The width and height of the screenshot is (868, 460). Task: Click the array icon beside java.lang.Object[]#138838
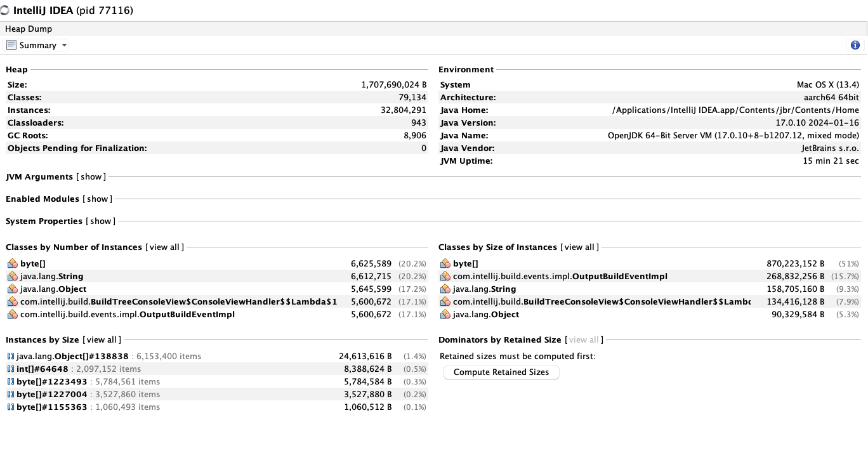click(11, 357)
